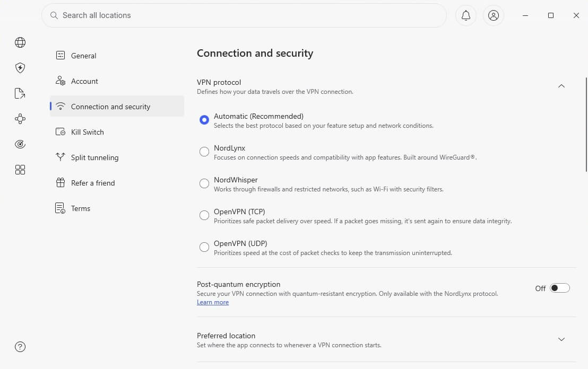The width and height of the screenshot is (588, 369).
Task: Open the Account settings tab
Action: tap(117, 81)
